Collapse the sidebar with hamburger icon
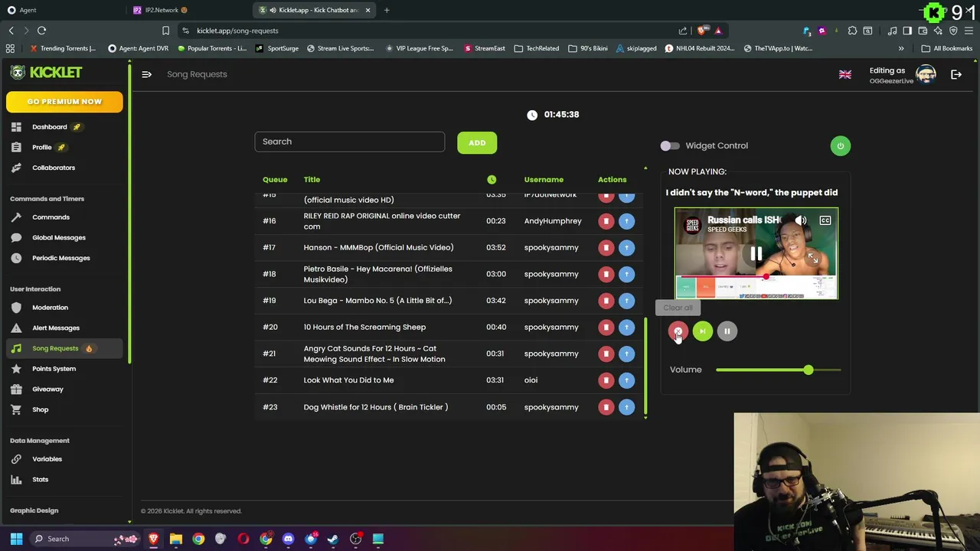980x551 pixels. tap(146, 74)
